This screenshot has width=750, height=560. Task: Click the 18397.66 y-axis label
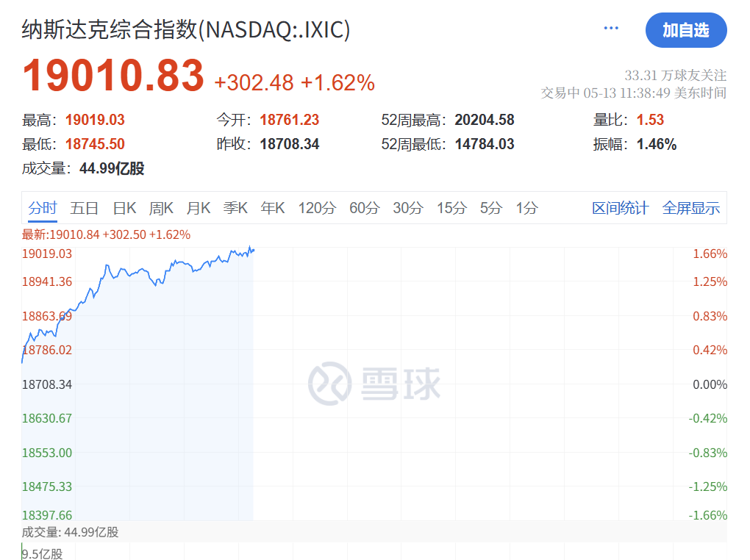coord(47,515)
